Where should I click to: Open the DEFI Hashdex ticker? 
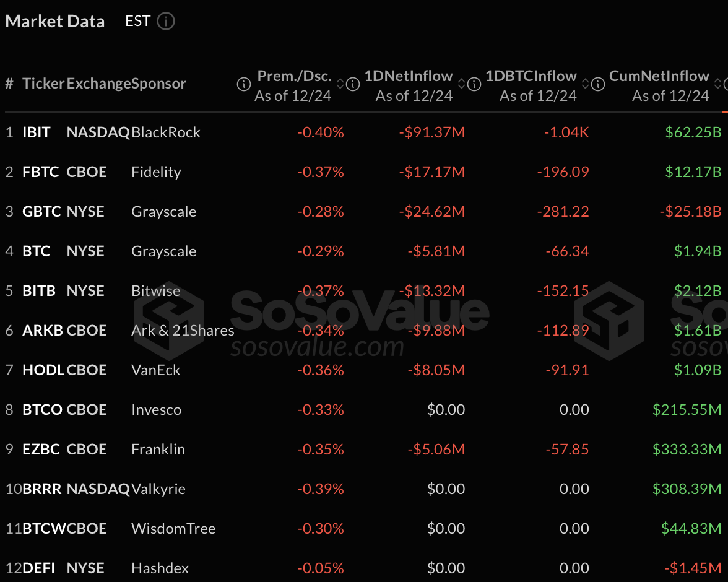coord(39,568)
